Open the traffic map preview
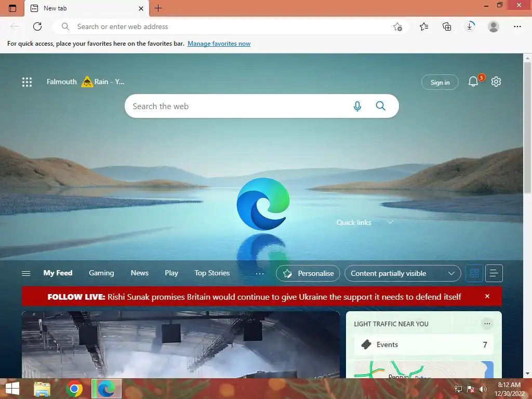This screenshot has height=399, width=532. [424, 369]
